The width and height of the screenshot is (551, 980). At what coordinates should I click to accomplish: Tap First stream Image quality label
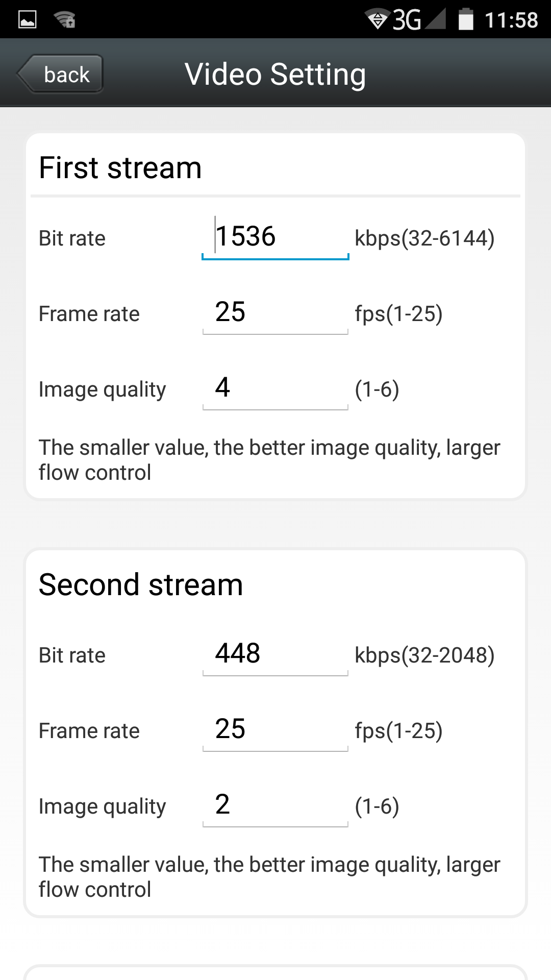pyautogui.click(x=102, y=390)
